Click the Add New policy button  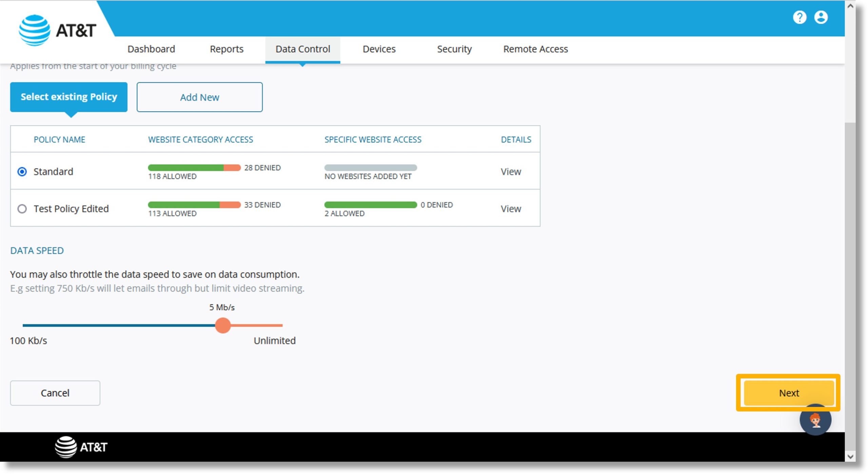pyautogui.click(x=200, y=97)
